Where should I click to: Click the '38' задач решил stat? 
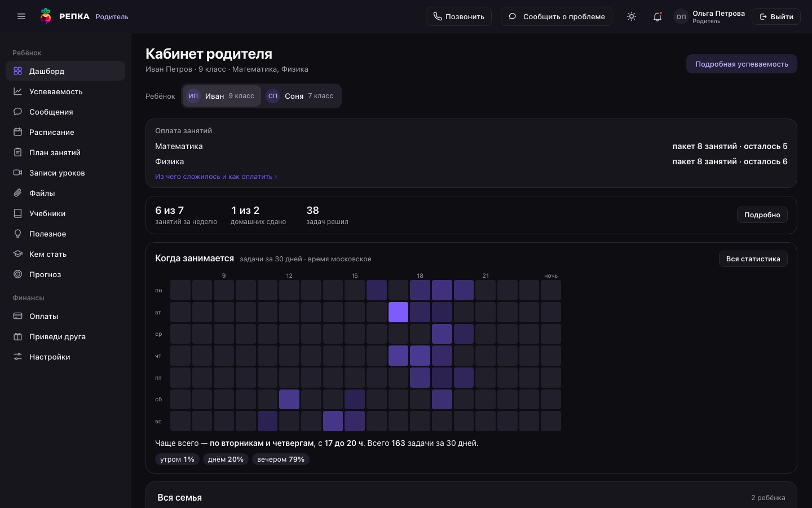[327, 214]
